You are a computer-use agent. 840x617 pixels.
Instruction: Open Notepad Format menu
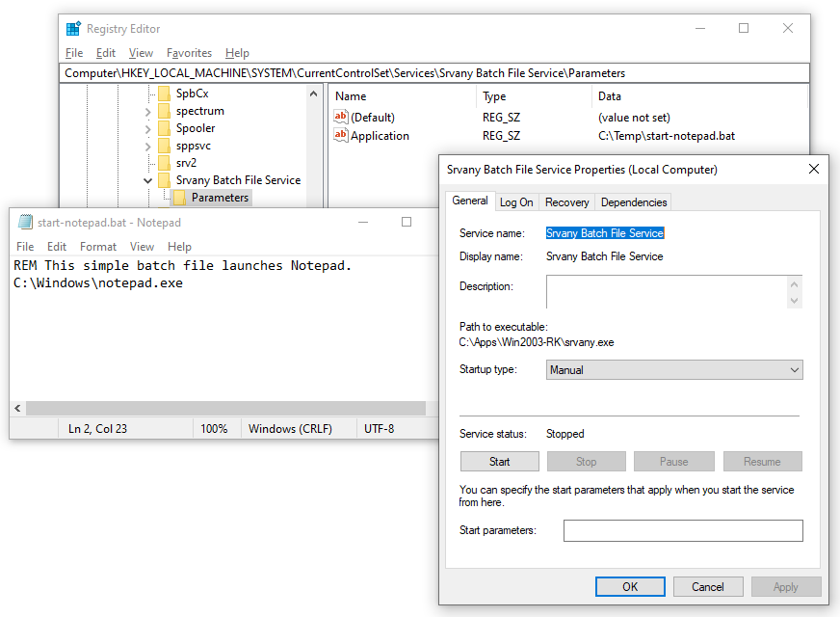(98, 247)
